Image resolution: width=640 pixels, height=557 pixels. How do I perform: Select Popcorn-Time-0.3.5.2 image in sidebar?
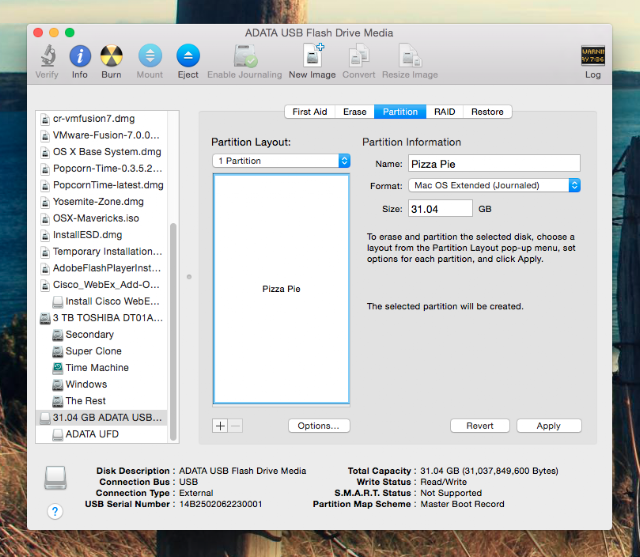click(102, 169)
